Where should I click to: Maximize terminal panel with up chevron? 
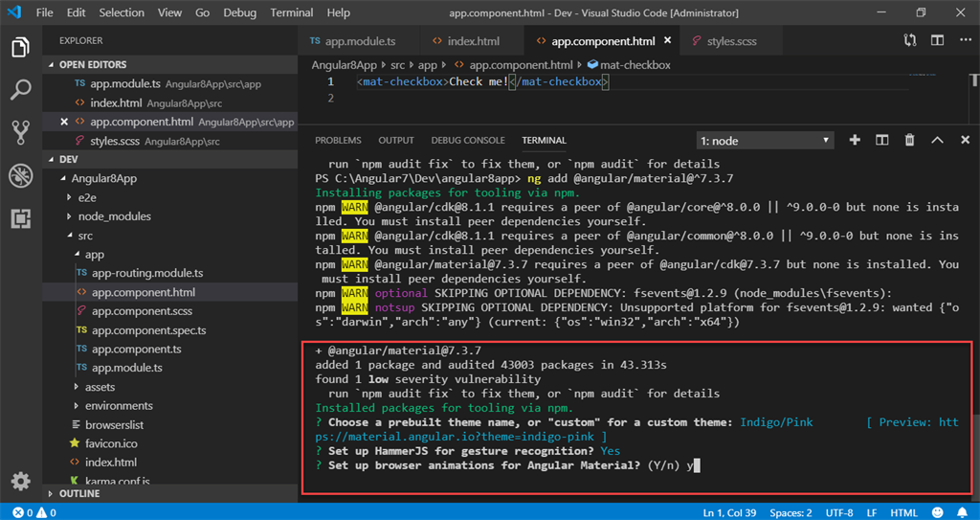click(937, 140)
